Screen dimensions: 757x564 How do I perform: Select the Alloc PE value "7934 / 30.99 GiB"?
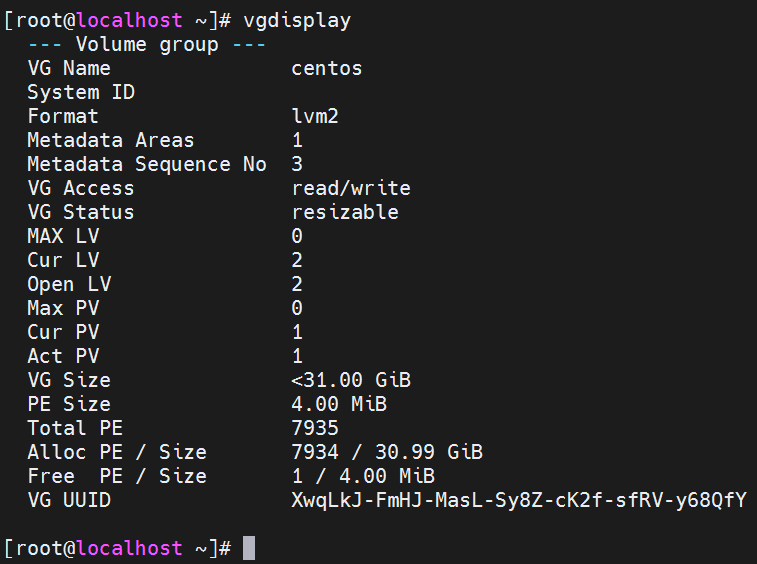pyautogui.click(x=387, y=452)
